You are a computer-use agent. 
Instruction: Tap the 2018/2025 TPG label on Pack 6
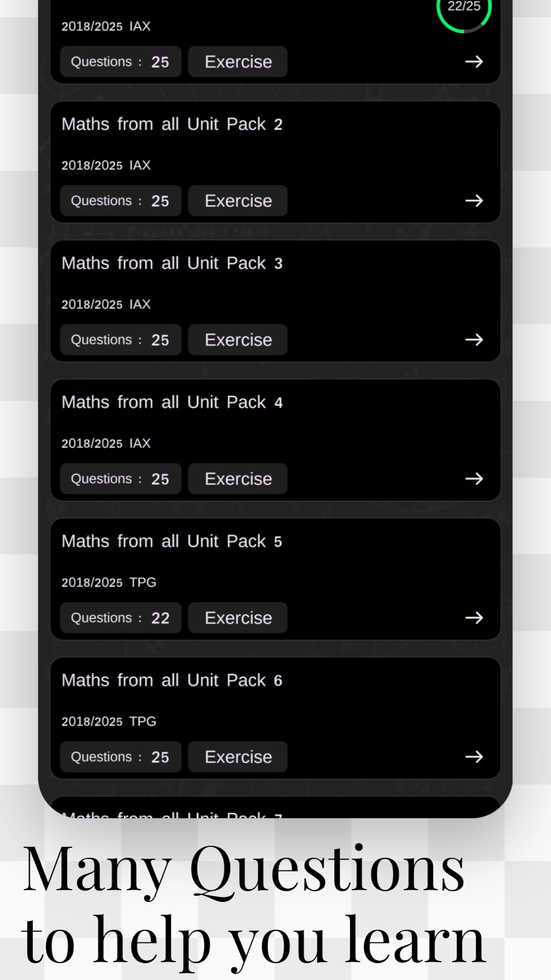click(x=109, y=721)
